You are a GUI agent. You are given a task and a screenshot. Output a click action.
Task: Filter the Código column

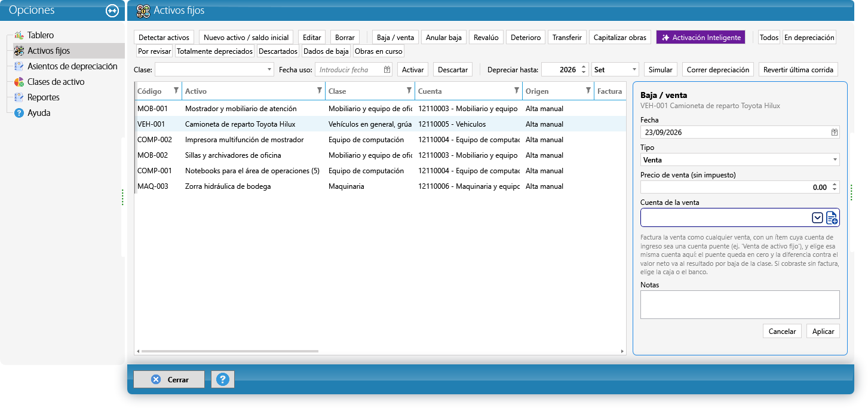[176, 91]
